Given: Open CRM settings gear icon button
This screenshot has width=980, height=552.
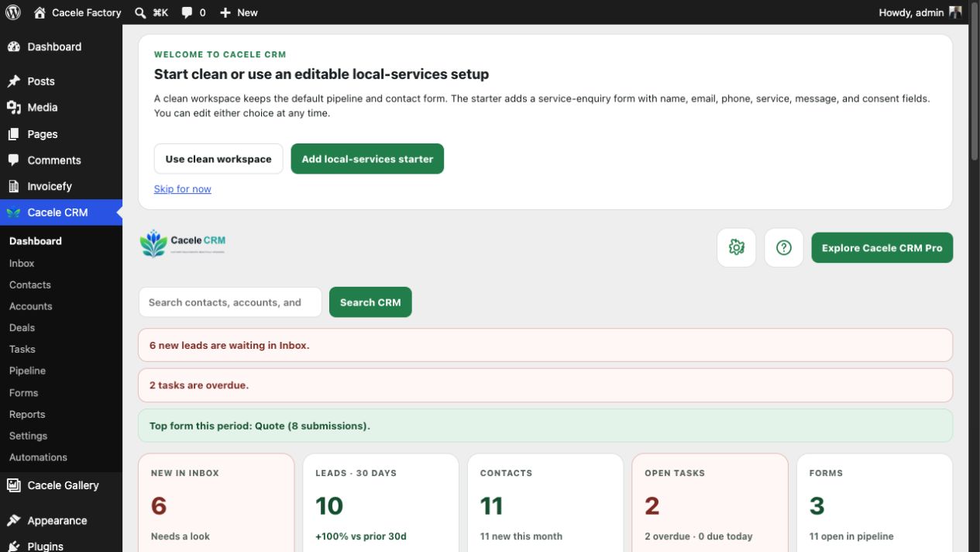Looking at the screenshot, I should pos(737,247).
